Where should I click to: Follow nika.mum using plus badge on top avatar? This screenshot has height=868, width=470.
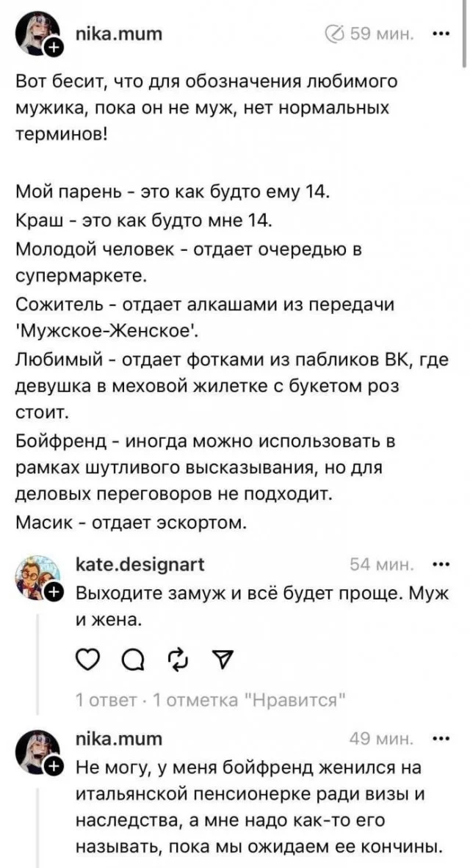point(54,50)
